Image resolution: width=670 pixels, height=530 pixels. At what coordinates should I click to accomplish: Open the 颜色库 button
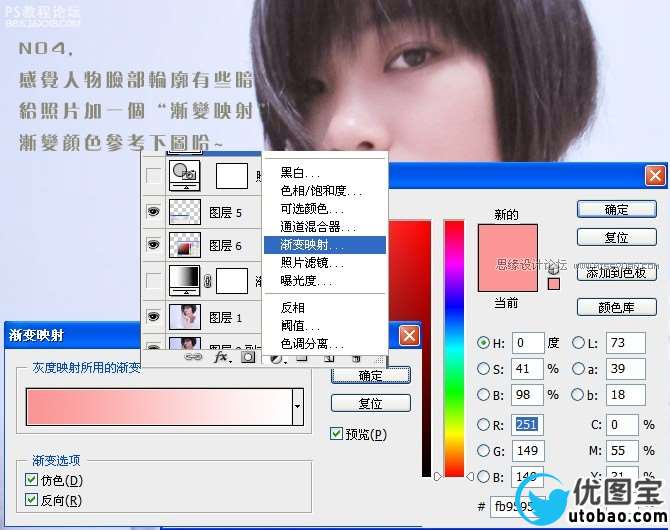pyautogui.click(x=617, y=307)
